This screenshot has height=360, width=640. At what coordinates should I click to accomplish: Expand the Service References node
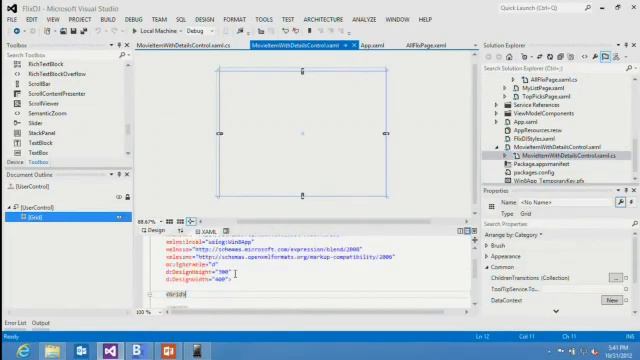click(496, 105)
